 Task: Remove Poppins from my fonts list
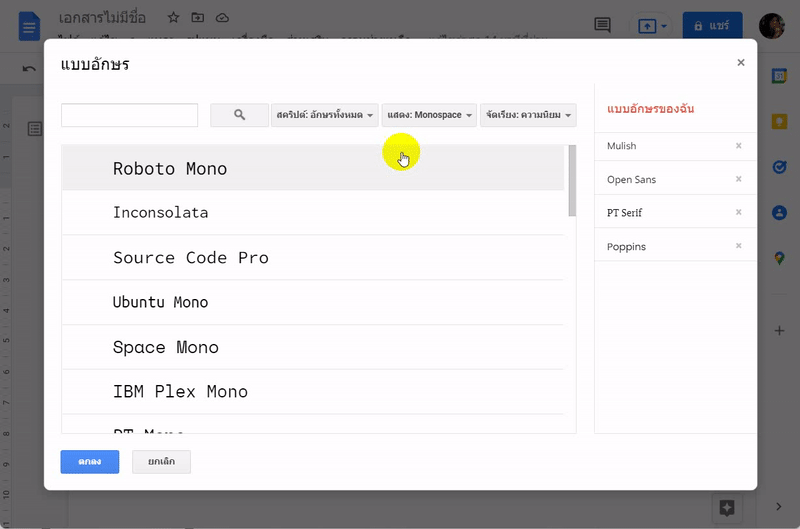[x=739, y=246]
